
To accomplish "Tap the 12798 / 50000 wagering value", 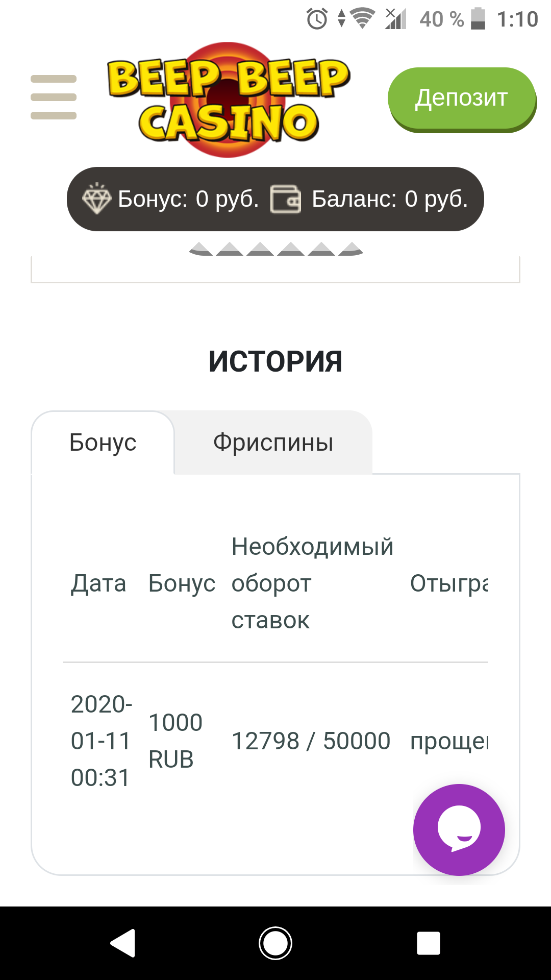I will [311, 741].
